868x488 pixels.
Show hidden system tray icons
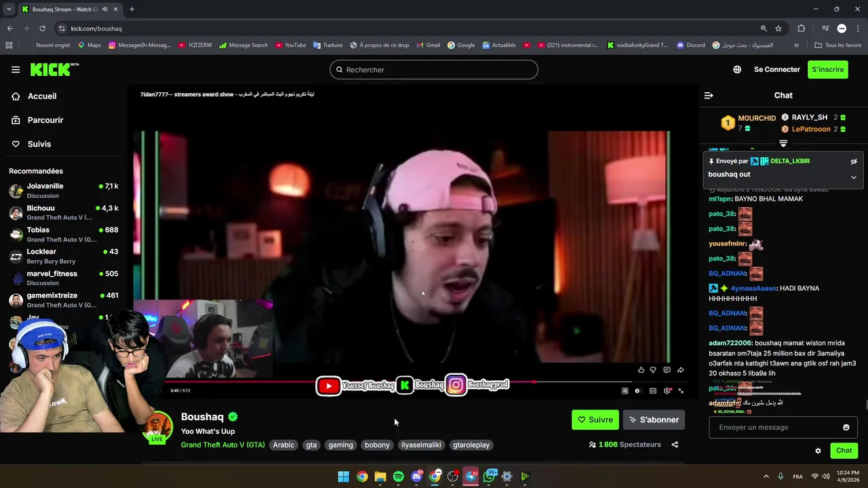pyautogui.click(x=766, y=476)
